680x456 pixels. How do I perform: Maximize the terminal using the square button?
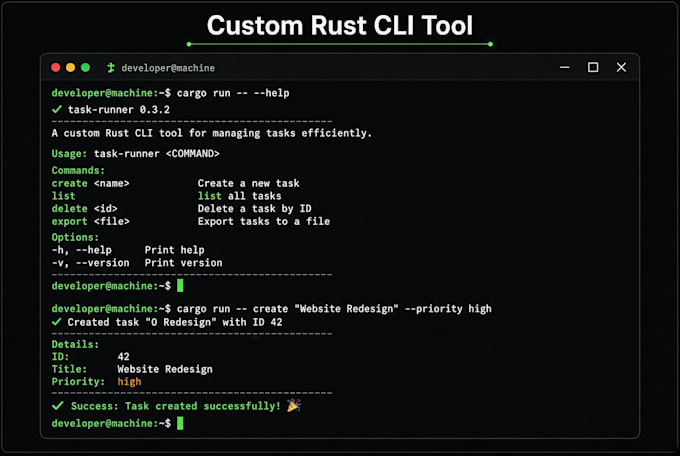coord(593,67)
